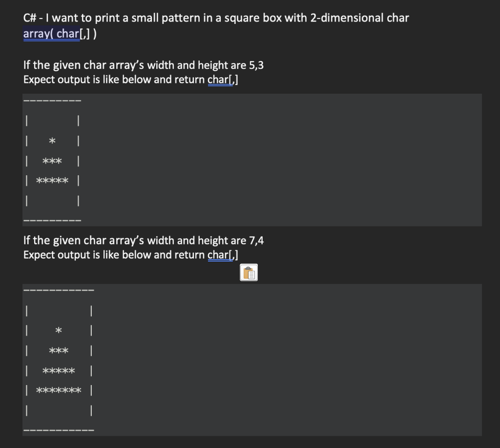Click the underlined 'array( char' text
The width and height of the screenshot is (500, 448).
click(x=51, y=34)
